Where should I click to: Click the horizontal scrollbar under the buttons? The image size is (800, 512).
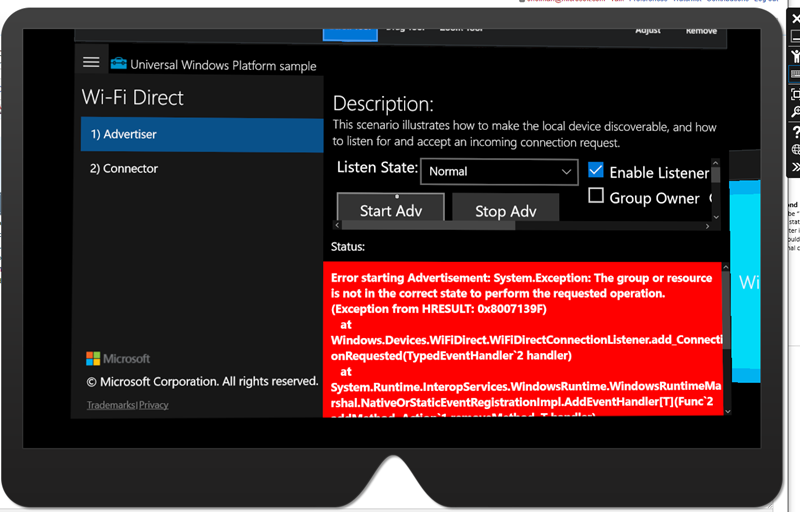(429, 225)
